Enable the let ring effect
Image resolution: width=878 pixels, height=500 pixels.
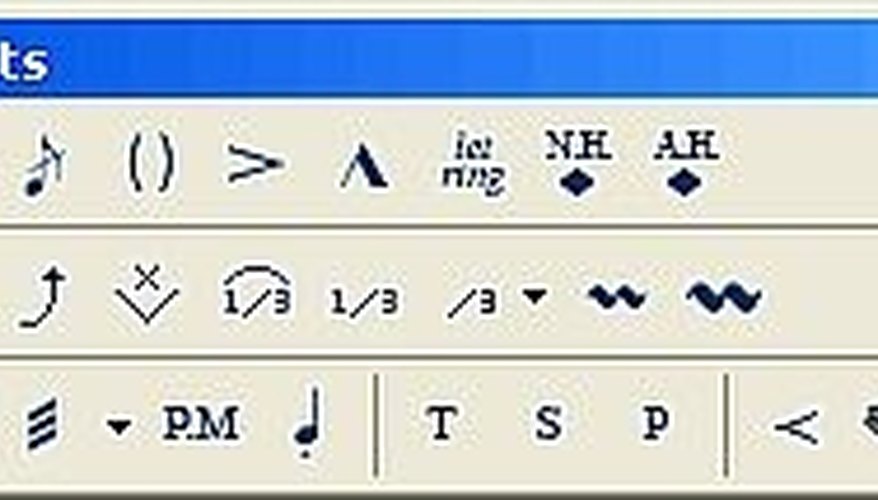(474, 163)
